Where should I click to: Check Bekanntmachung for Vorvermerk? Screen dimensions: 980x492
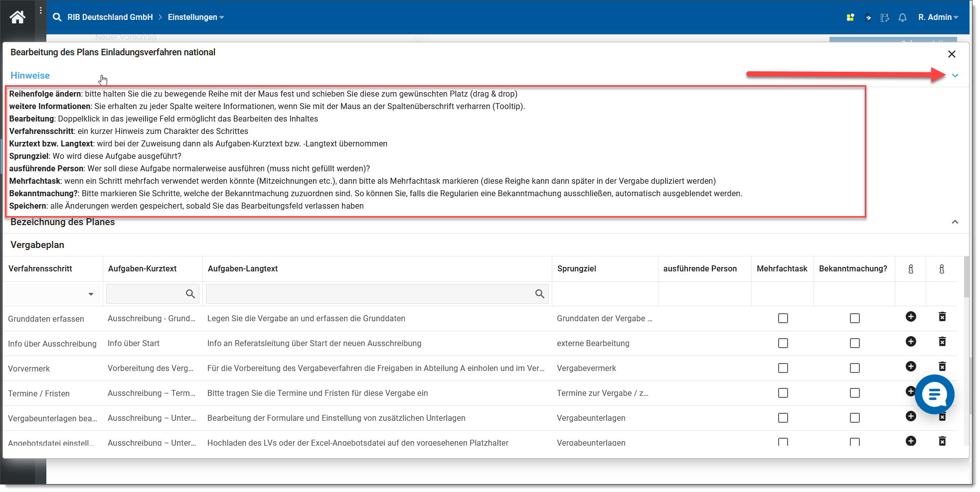coord(855,368)
